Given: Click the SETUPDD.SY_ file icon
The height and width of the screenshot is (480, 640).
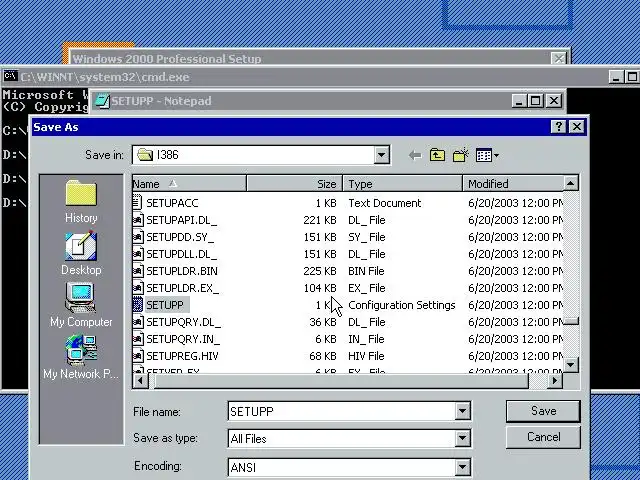Looking at the screenshot, I should (x=138, y=237).
